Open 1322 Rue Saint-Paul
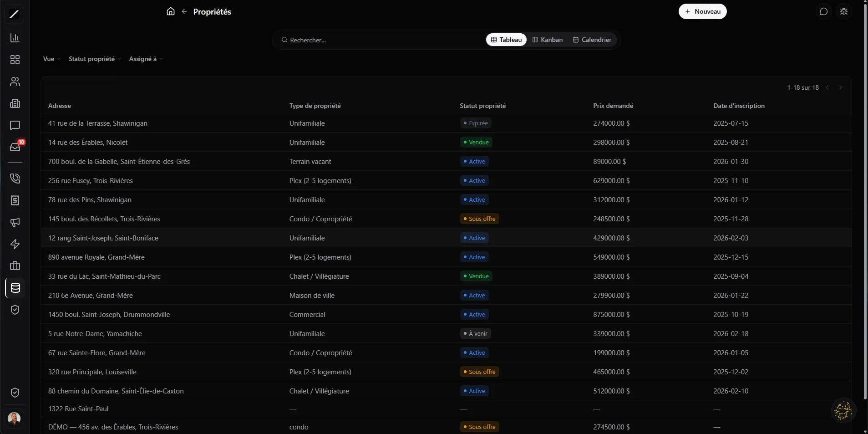The height and width of the screenshot is (434, 868). click(x=446, y=408)
